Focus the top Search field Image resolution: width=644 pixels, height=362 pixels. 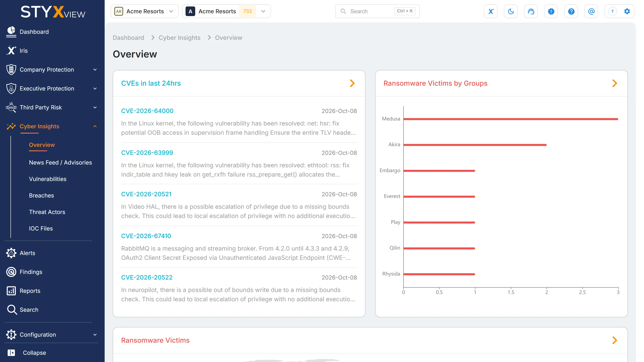click(x=377, y=11)
